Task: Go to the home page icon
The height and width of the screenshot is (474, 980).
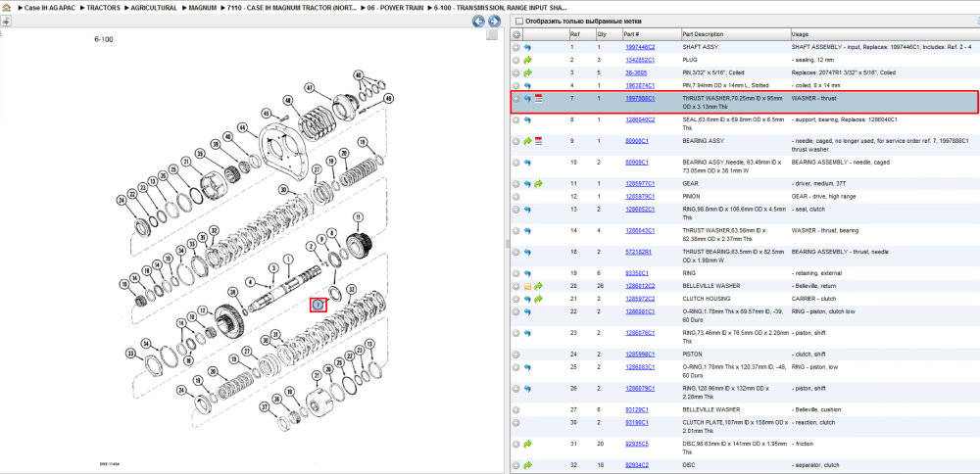Action: click(x=6, y=8)
